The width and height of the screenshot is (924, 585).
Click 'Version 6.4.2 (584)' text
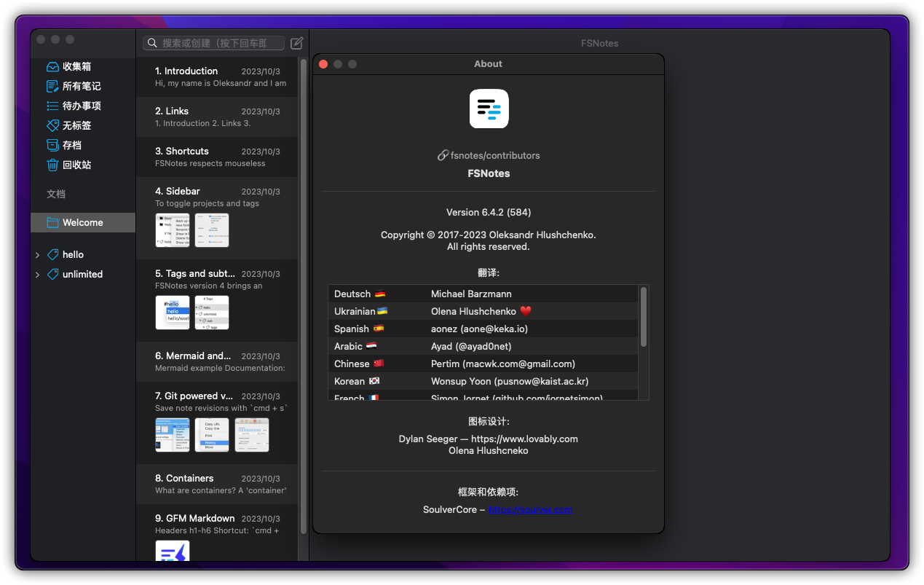489,212
